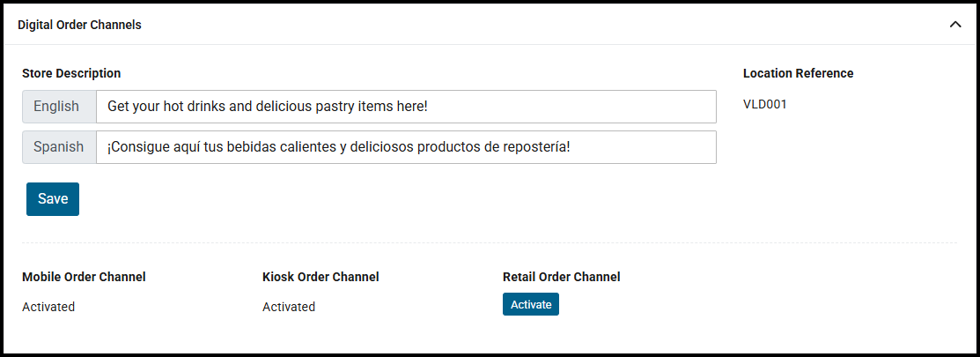The width and height of the screenshot is (980, 357).
Task: Click the English language label
Action: pos(56,107)
